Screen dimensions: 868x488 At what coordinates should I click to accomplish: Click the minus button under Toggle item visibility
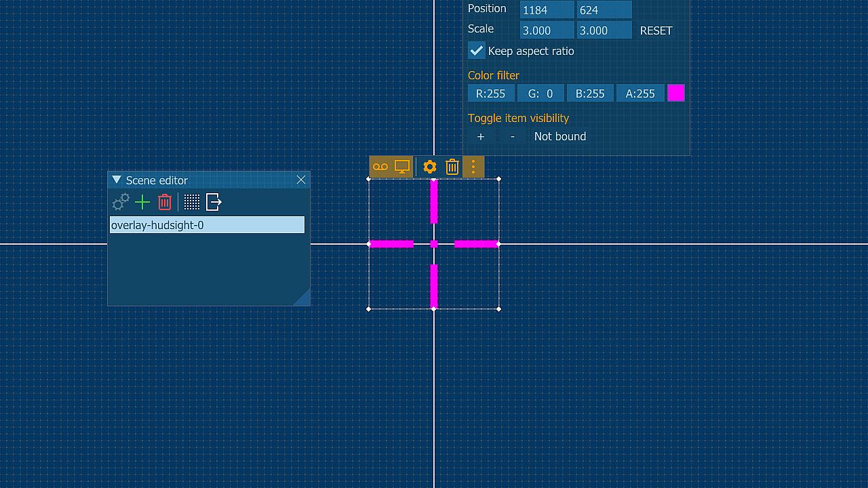tap(513, 136)
